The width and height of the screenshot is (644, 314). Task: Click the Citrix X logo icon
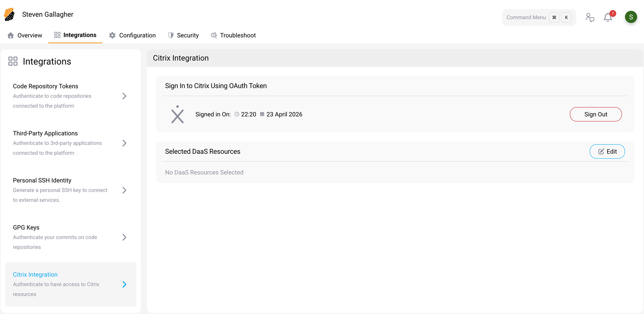click(178, 114)
